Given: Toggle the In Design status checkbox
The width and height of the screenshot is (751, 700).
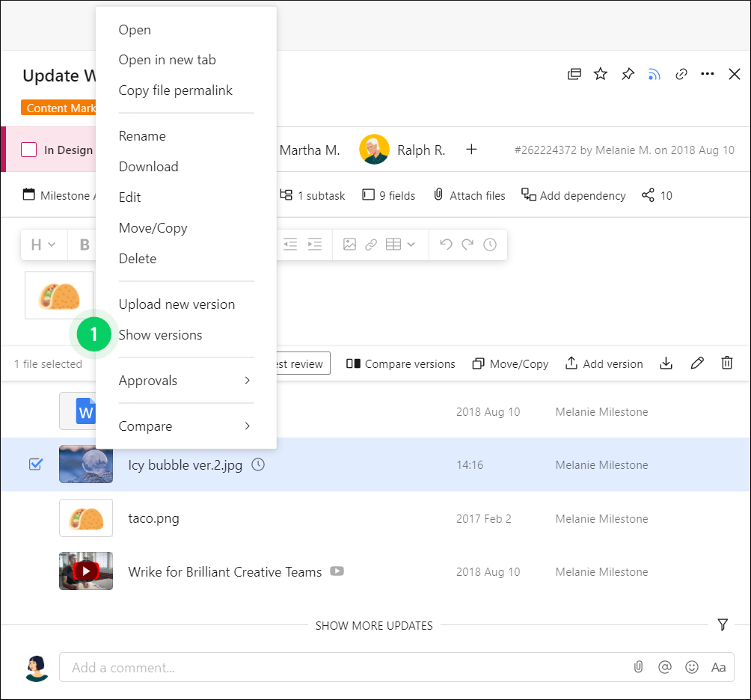Looking at the screenshot, I should pyautogui.click(x=29, y=150).
